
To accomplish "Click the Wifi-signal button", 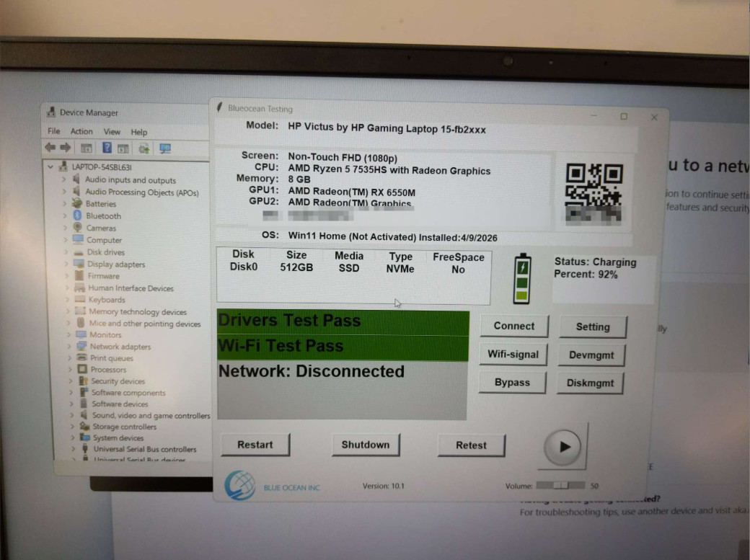I will [x=513, y=355].
